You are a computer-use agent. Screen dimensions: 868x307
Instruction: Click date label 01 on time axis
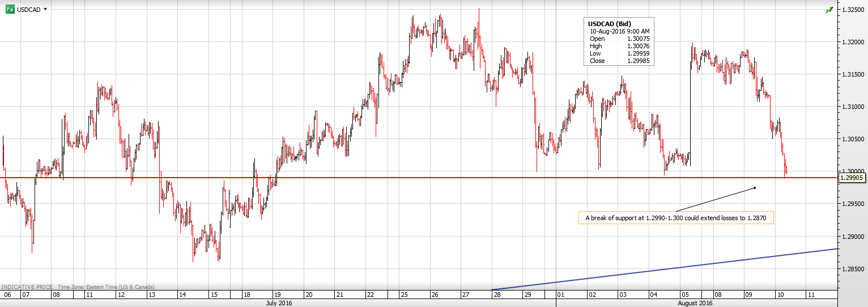(560, 295)
